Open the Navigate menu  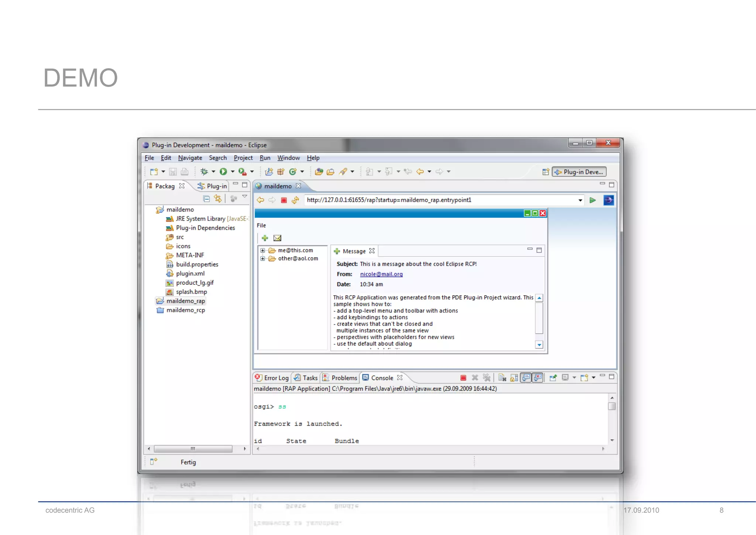190,158
